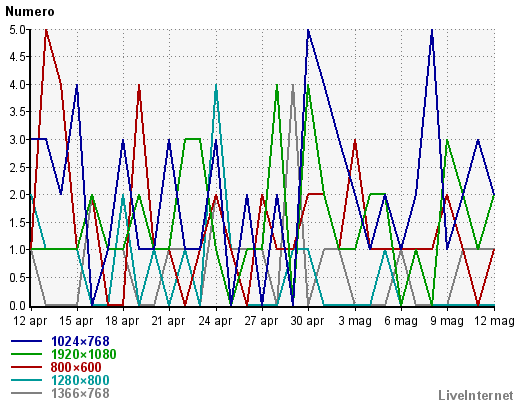This screenshot has height=405, width=520.
Task: Click the 2.5 y-axis value
Action: [x=17, y=168]
